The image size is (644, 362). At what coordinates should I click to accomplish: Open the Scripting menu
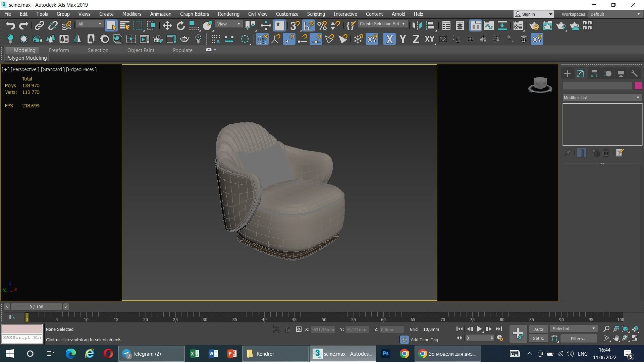(x=316, y=14)
